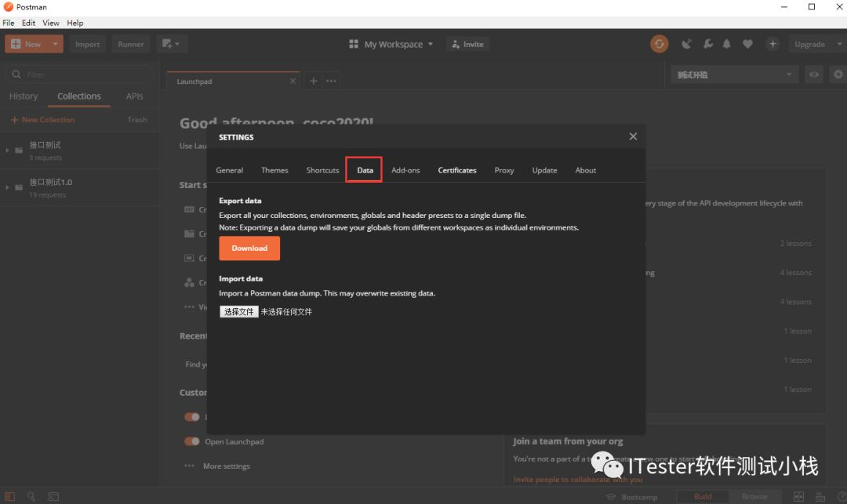Click the satellite capture requests icon
Image resolution: width=847 pixels, height=504 pixels.
(x=686, y=44)
